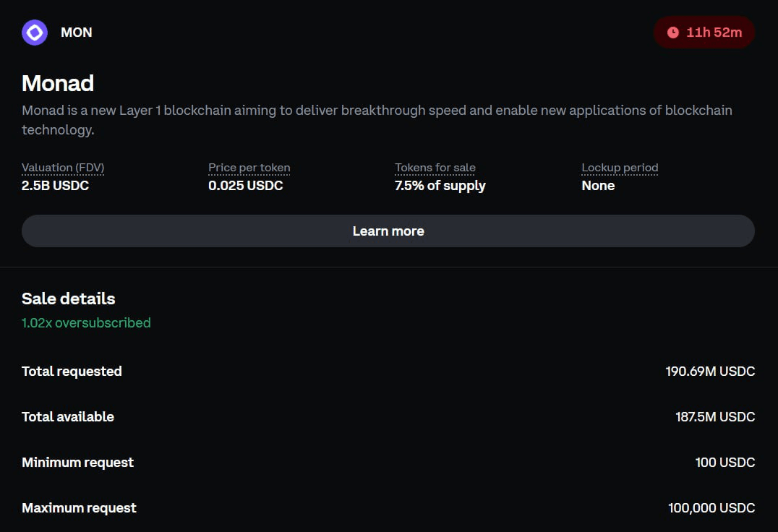
Task: Click the Sale details heading
Action: [68, 299]
